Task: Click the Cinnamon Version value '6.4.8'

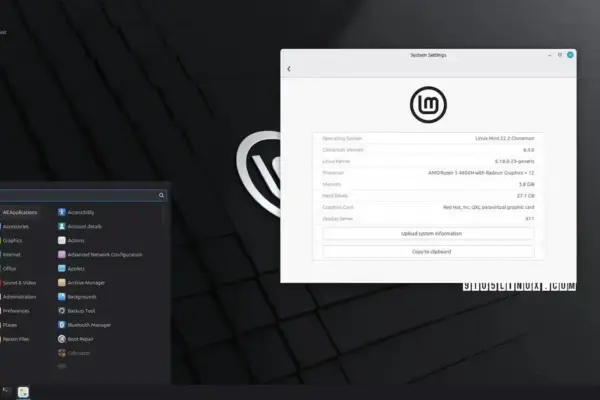Action: (x=528, y=150)
